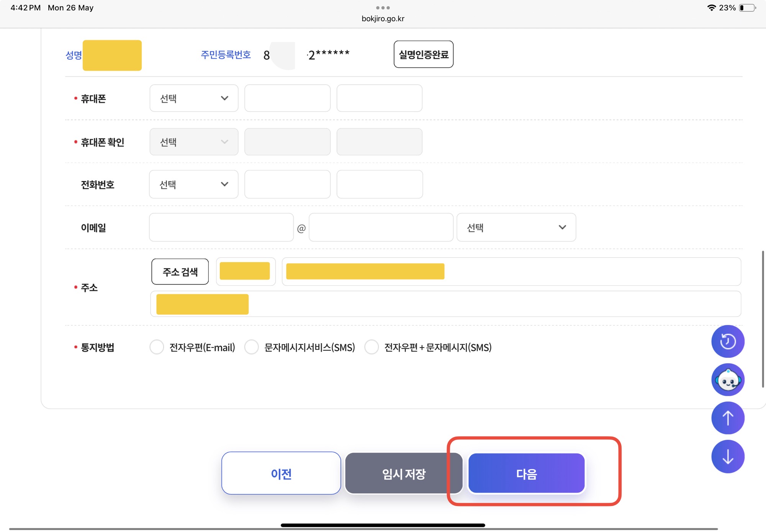Open the email domain 선택 dropdown
766x532 pixels.
click(x=516, y=227)
